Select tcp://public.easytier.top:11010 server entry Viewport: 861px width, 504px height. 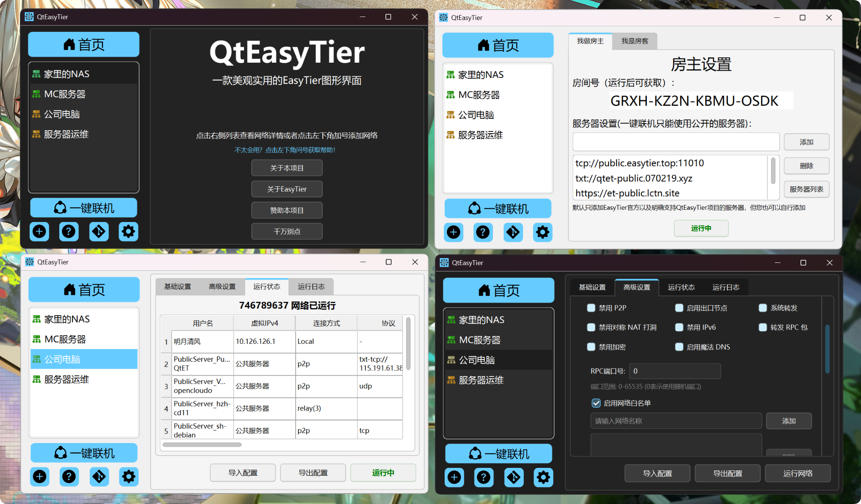click(670, 163)
